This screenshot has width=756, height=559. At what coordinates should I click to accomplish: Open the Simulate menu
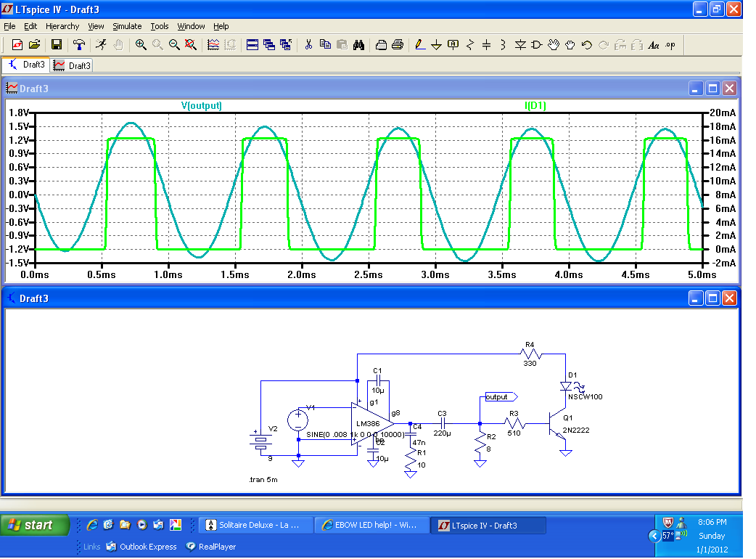pyautogui.click(x=127, y=26)
